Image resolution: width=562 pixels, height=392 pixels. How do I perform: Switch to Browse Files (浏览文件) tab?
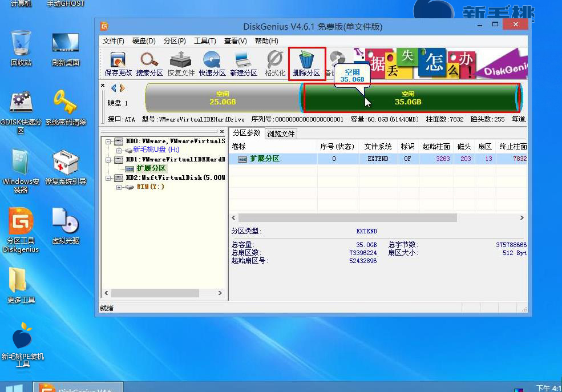pos(281,134)
